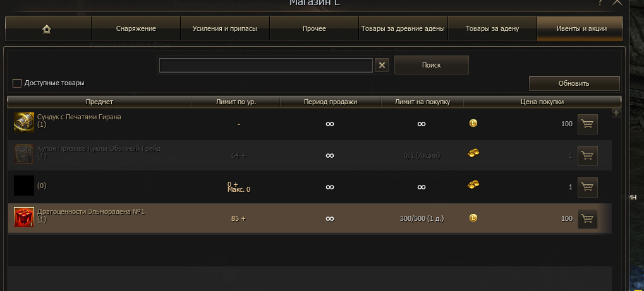Open the Прочее tab

[x=314, y=29]
